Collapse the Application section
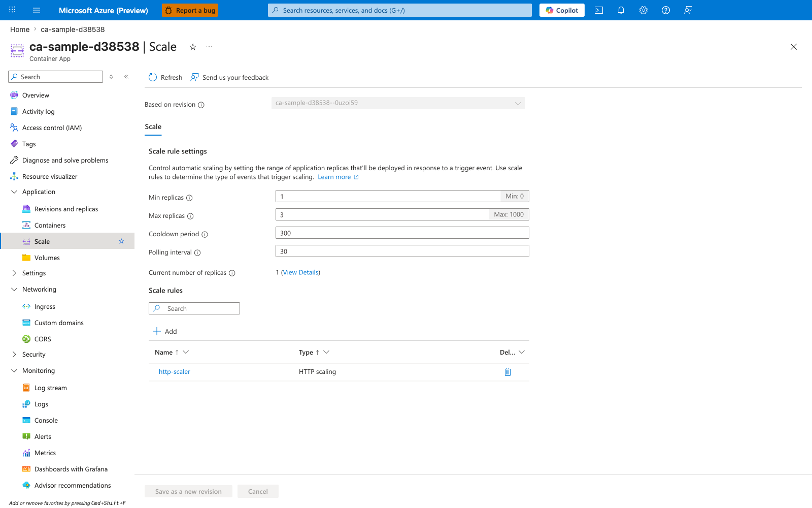812x508 pixels. [x=14, y=192]
